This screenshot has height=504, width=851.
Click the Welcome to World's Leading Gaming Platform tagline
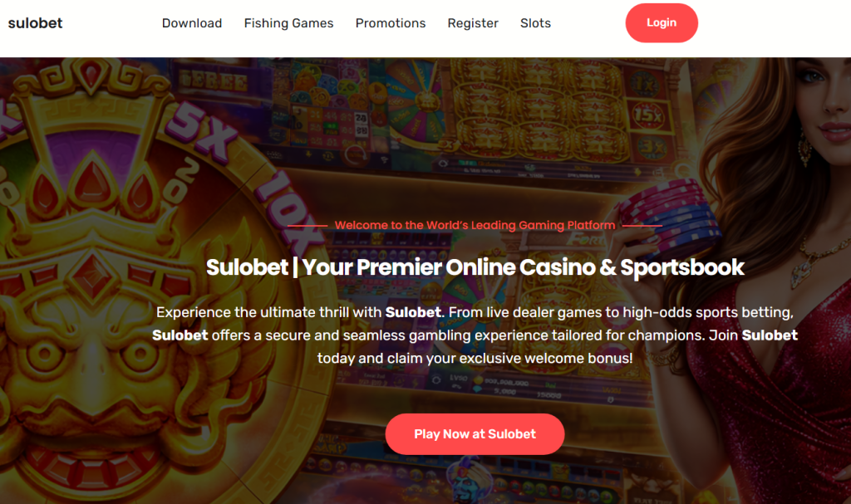coord(475,225)
